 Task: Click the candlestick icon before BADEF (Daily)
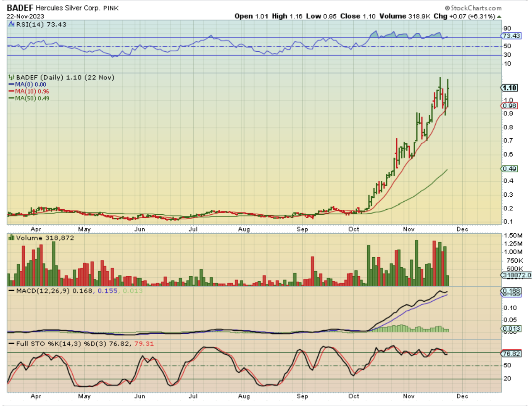(11, 77)
